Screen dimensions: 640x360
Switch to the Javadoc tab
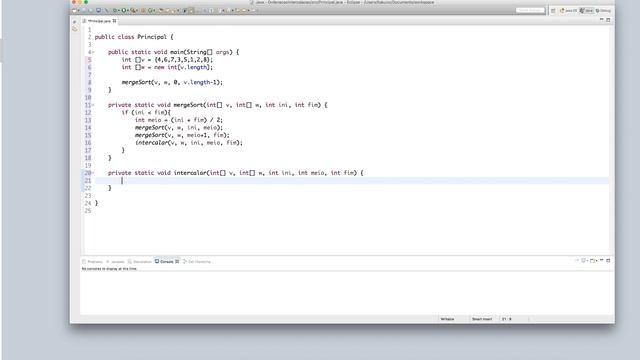pyautogui.click(x=116, y=262)
